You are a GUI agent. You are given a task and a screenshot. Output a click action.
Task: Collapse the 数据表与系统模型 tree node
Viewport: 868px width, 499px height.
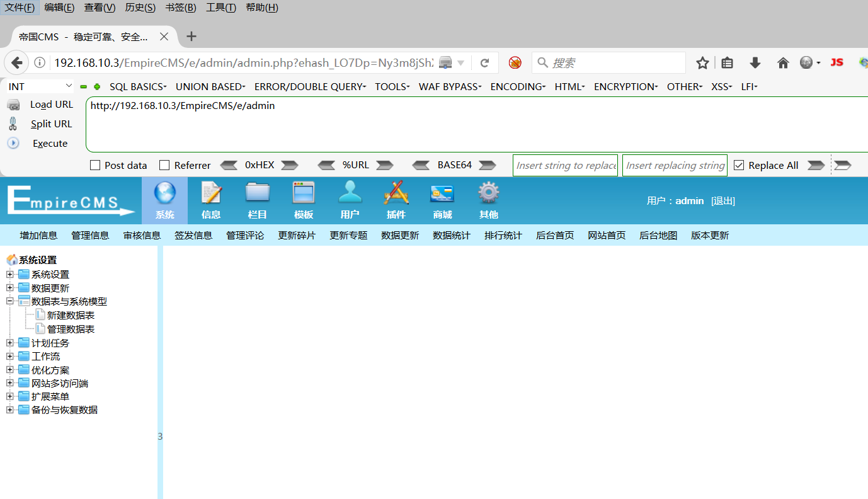9,301
